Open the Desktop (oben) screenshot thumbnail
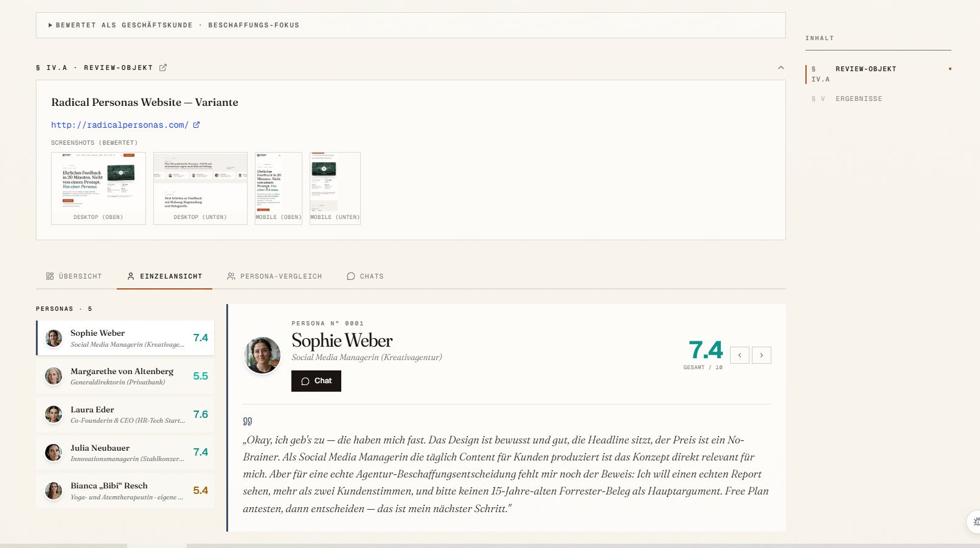Viewport: 980px width, 548px height. click(x=99, y=189)
